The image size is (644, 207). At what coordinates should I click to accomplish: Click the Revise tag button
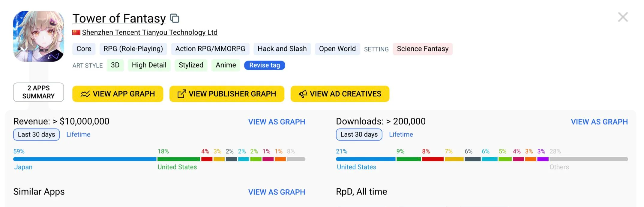(265, 65)
